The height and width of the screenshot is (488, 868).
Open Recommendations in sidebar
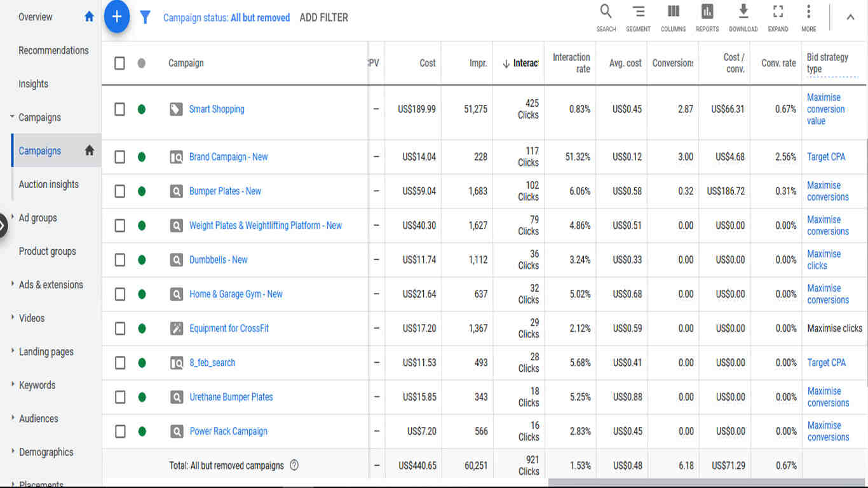tap(53, 50)
